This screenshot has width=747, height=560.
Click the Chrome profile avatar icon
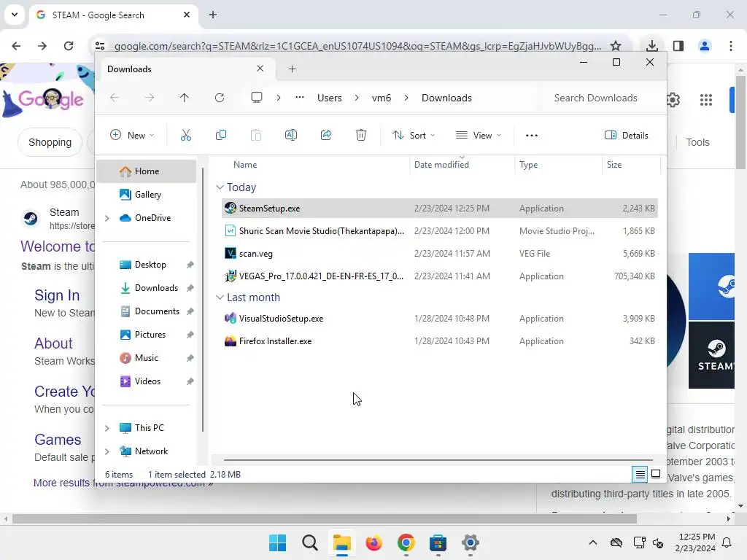[705, 46]
